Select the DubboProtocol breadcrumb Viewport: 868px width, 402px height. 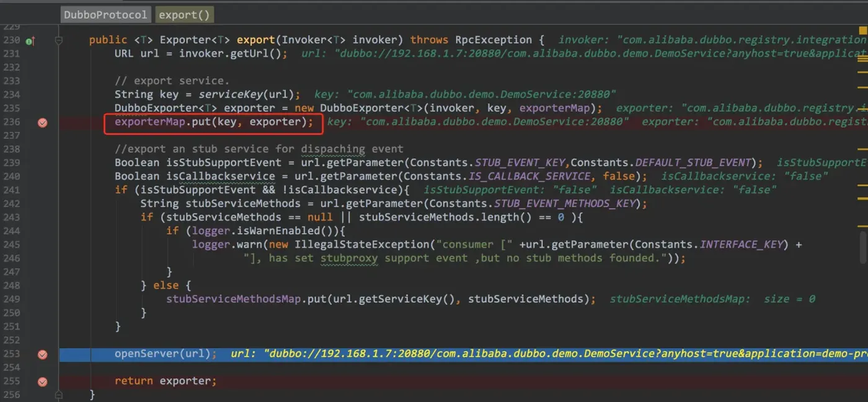click(x=106, y=14)
